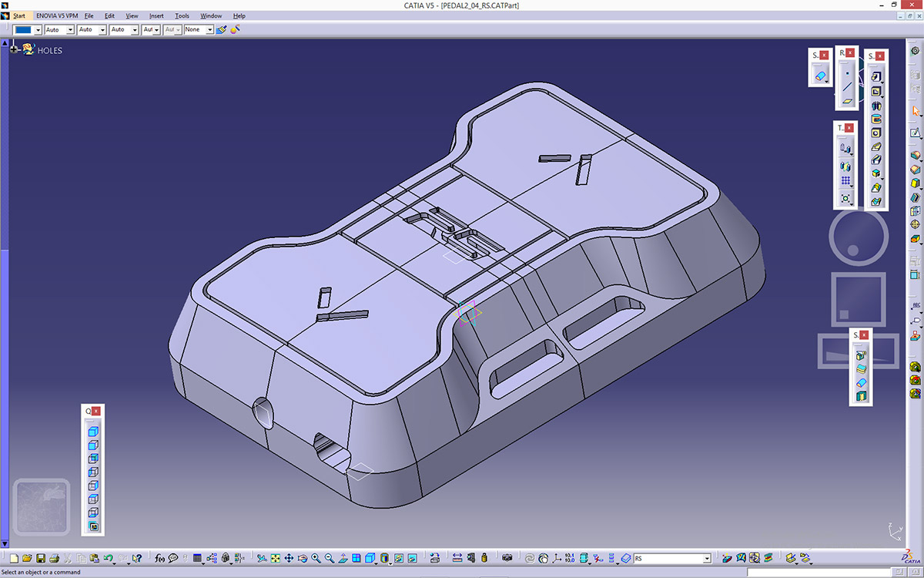Image resolution: width=924 pixels, height=578 pixels.
Task: Click the Undo arrow icon
Action: click(109, 558)
